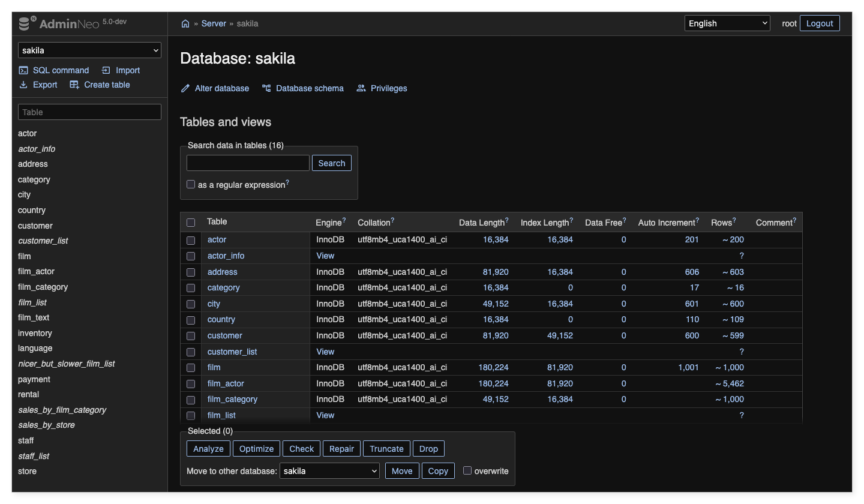Open SQL command via its terminal icon
This screenshot has width=864, height=504.
point(23,70)
